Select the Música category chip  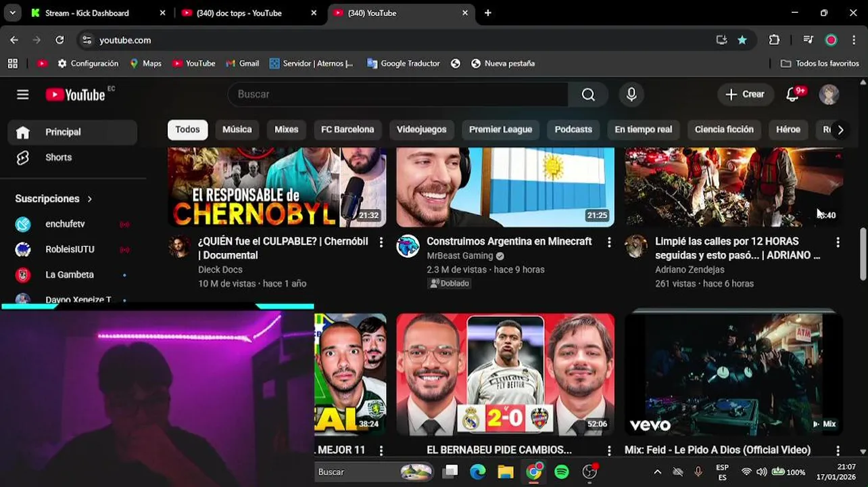coord(237,130)
